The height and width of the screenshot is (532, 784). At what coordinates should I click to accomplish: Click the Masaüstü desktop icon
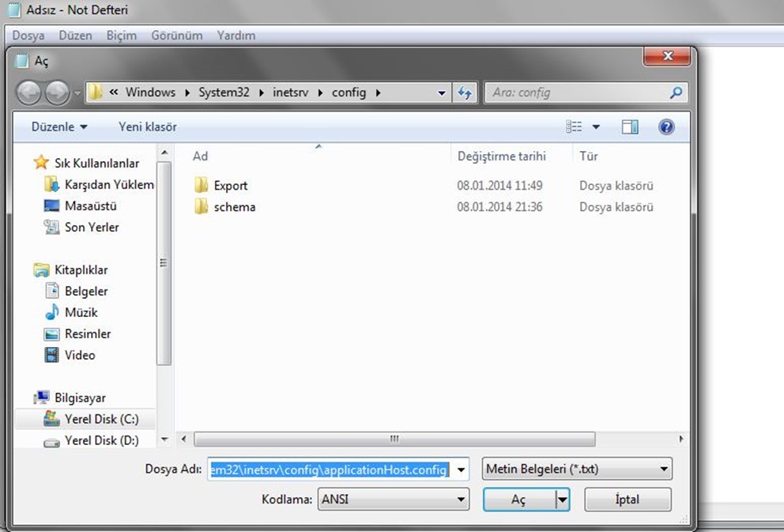[51, 206]
